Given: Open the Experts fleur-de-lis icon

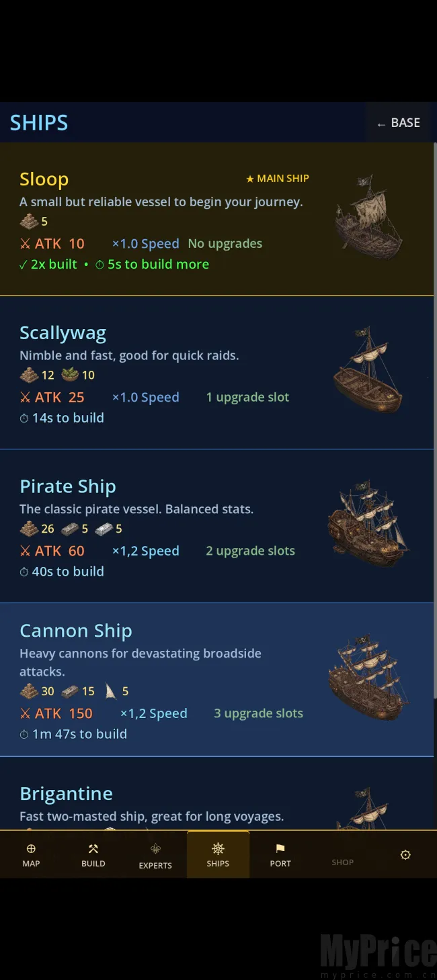Looking at the screenshot, I should pos(155,850).
